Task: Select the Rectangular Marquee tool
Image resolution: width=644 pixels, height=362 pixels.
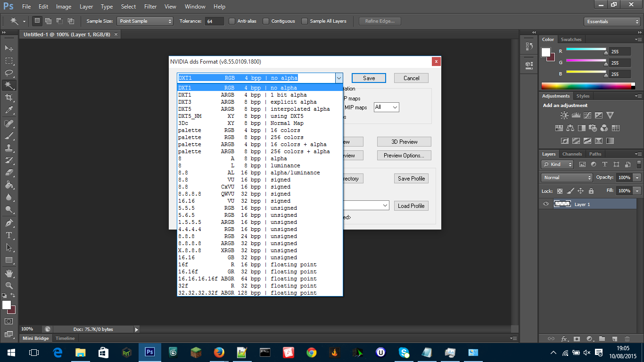Action: (x=9, y=60)
